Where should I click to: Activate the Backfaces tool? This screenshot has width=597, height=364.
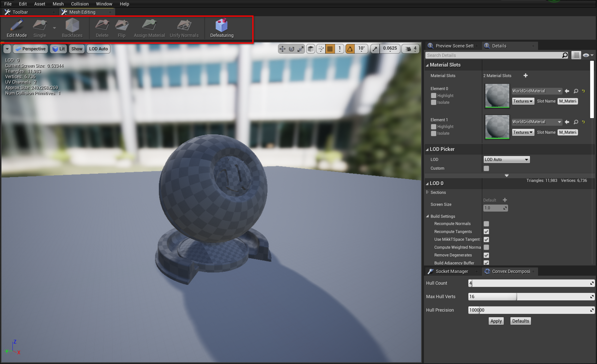pos(72,28)
